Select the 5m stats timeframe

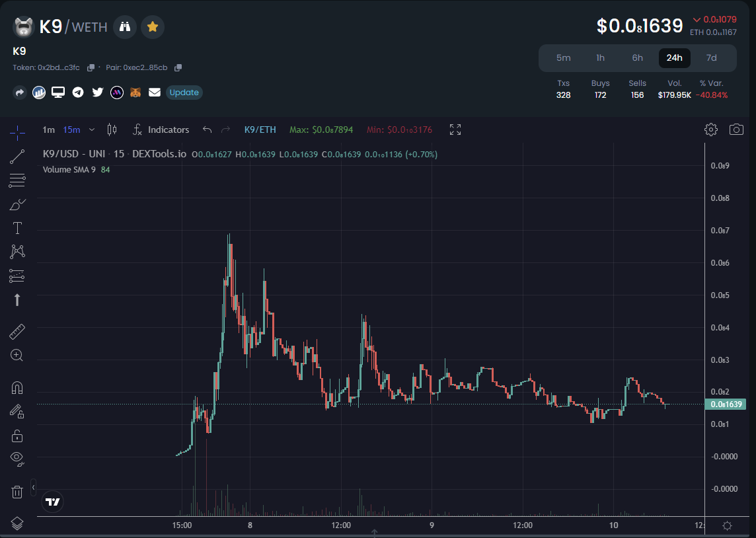point(563,58)
